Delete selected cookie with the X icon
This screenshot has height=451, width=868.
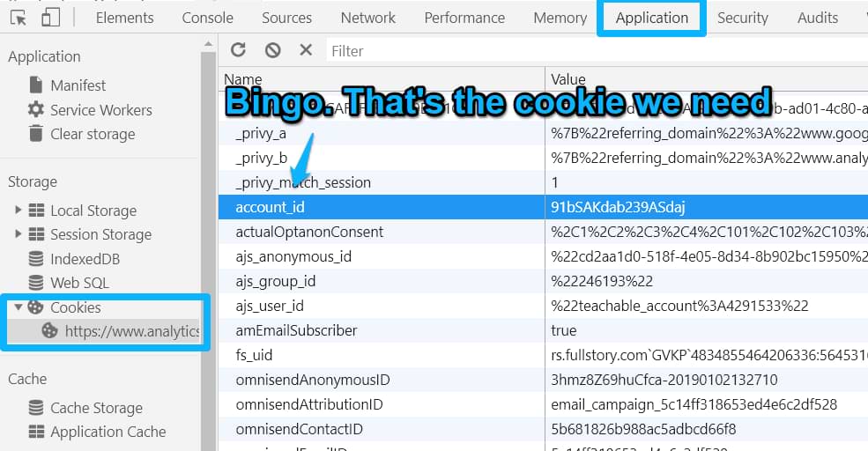point(306,50)
